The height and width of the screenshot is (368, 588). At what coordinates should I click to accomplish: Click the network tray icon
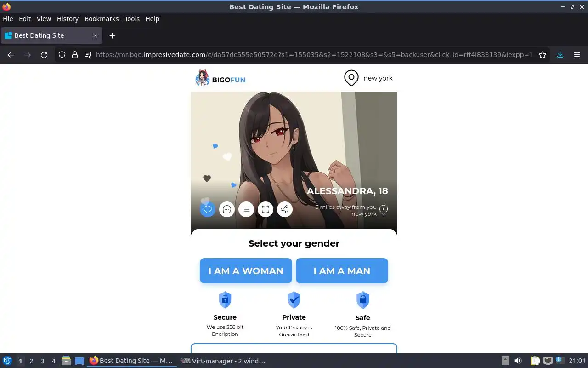(548, 361)
